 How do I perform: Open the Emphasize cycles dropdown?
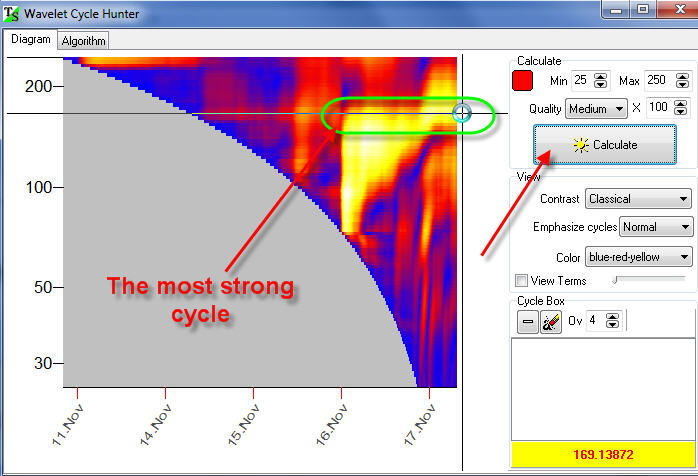tap(655, 228)
